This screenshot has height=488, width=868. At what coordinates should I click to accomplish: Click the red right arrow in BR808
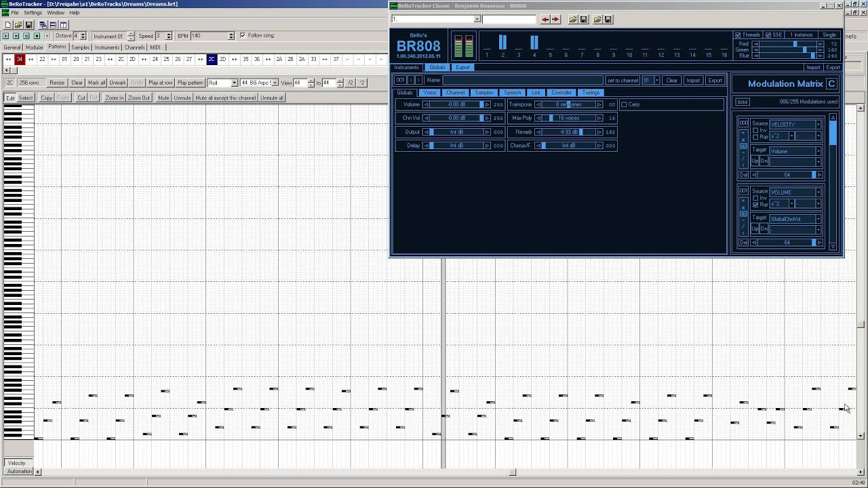coord(555,20)
